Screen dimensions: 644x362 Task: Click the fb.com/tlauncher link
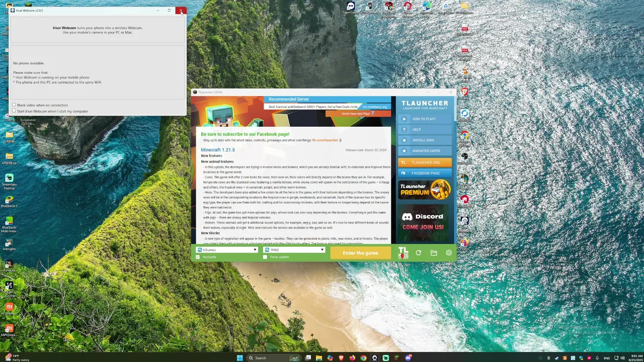click(325, 140)
